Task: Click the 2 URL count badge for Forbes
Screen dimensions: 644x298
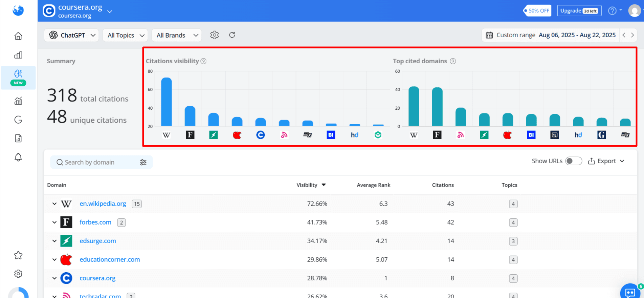Action: pos(121,222)
